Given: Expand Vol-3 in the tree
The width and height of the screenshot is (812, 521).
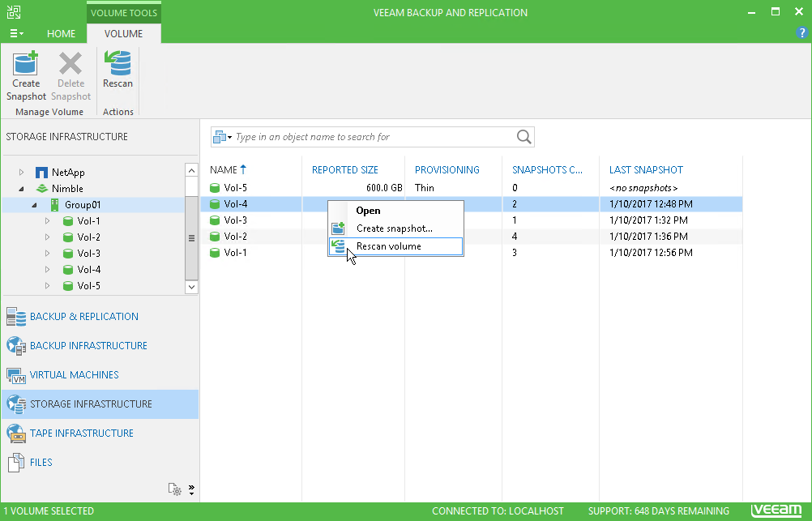Looking at the screenshot, I should pyautogui.click(x=47, y=254).
